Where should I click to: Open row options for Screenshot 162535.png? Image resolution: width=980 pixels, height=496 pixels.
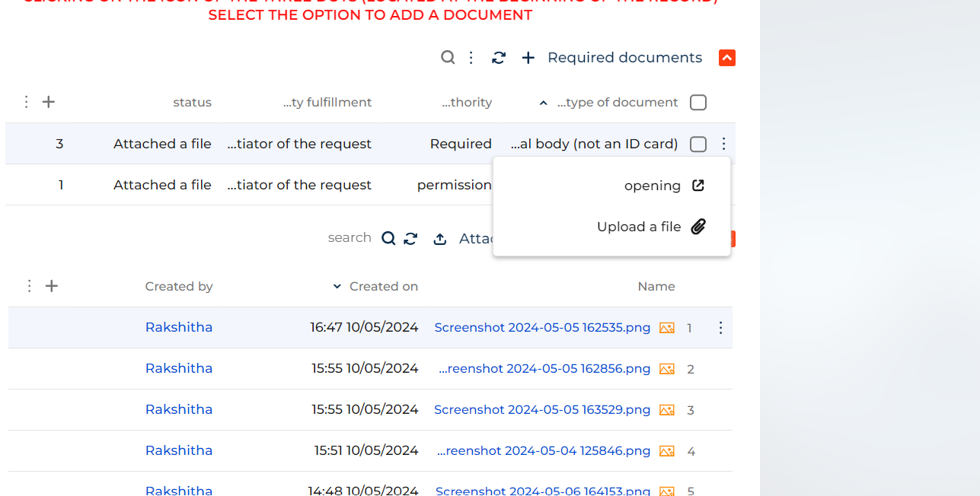click(720, 328)
